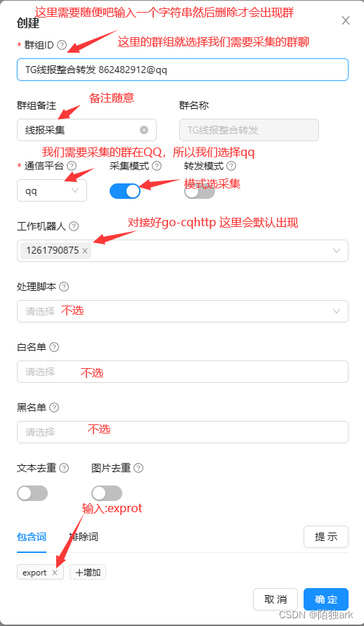Click the help icon next to 工作机器人
This screenshot has width=364, height=626.
pyautogui.click(x=74, y=226)
